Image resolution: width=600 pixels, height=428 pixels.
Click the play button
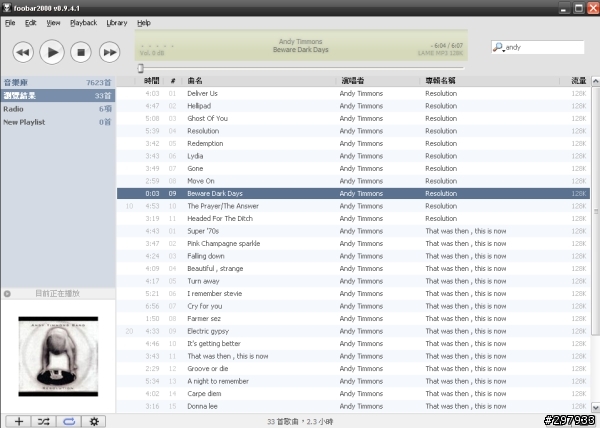point(52,52)
